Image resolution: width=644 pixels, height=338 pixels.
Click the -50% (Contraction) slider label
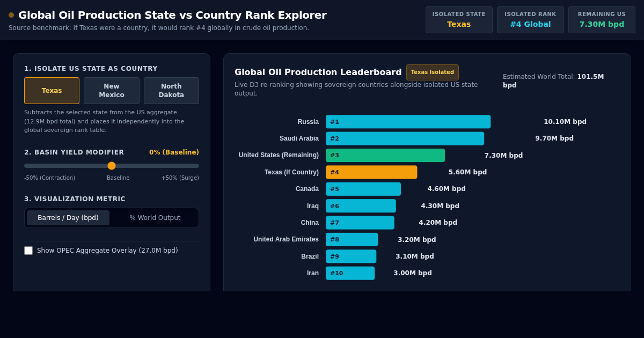tap(49, 178)
